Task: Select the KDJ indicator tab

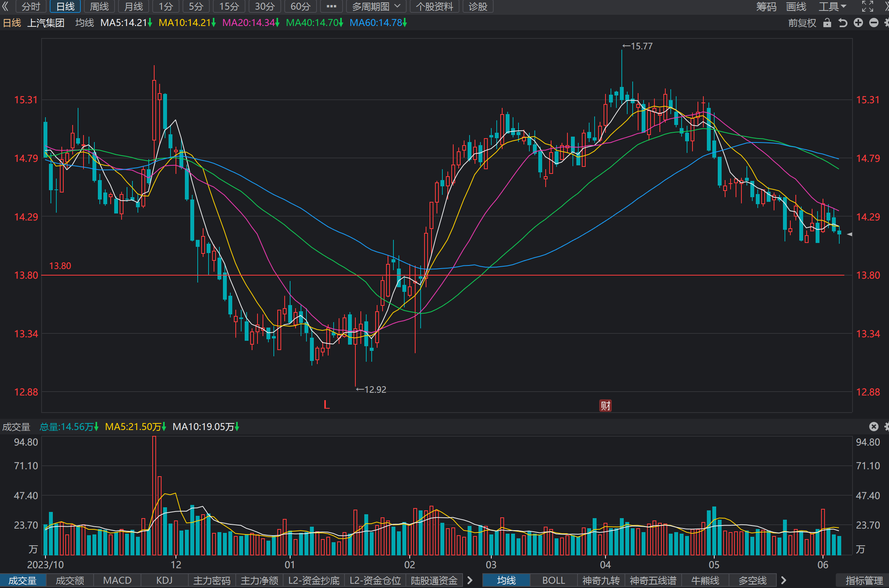Action: click(164, 581)
